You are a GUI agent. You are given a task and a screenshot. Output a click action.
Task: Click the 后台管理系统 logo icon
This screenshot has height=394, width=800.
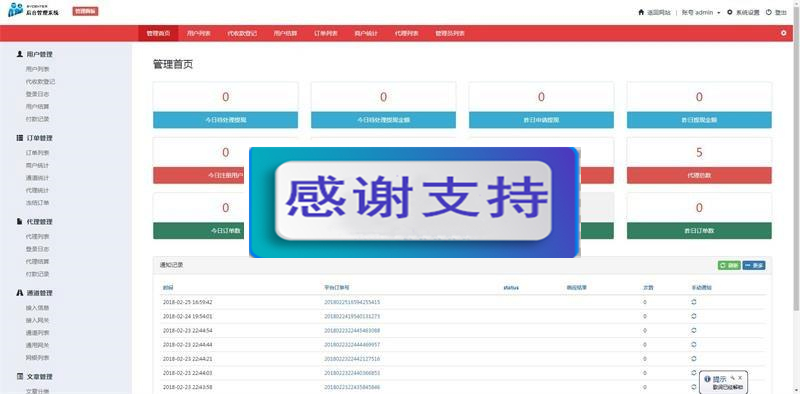click(16, 10)
